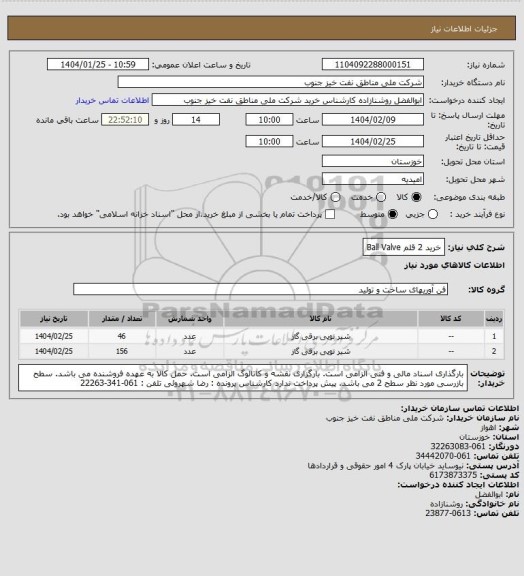Click the تاریخ نیاز column header
524x576 pixels.
coord(54,318)
